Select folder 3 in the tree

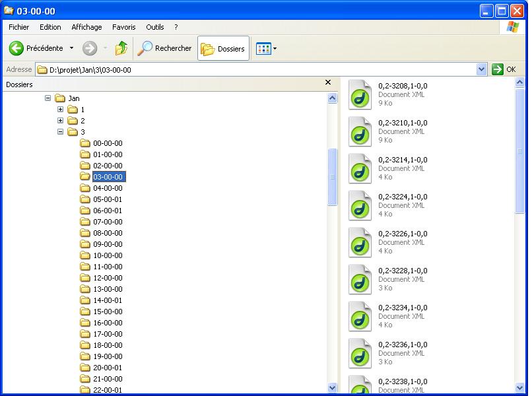(x=76, y=132)
